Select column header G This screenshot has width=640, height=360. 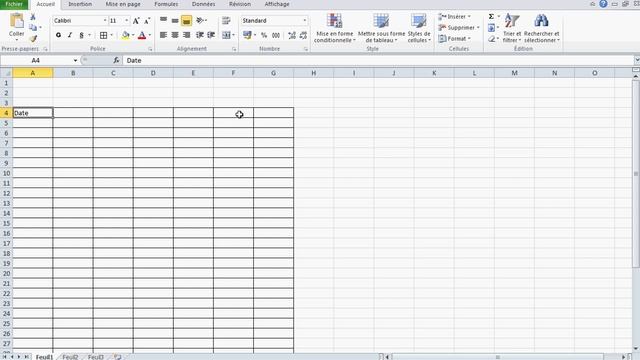tap(273, 73)
